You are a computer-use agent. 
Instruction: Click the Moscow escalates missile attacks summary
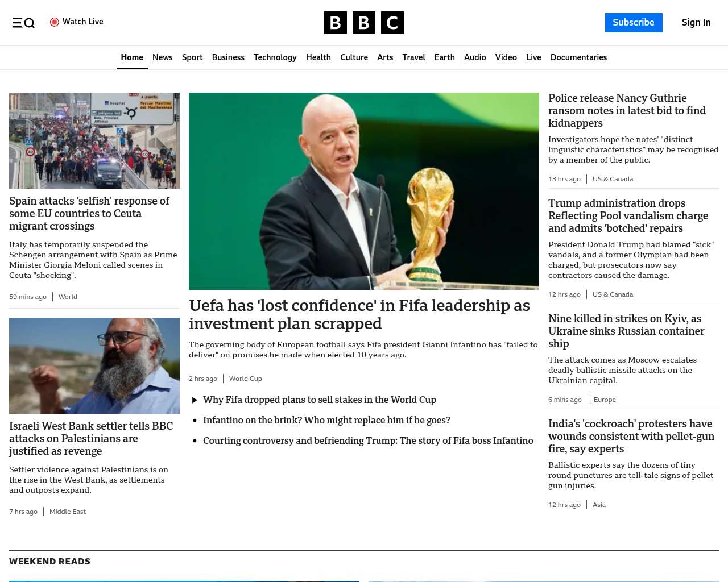pos(623,370)
